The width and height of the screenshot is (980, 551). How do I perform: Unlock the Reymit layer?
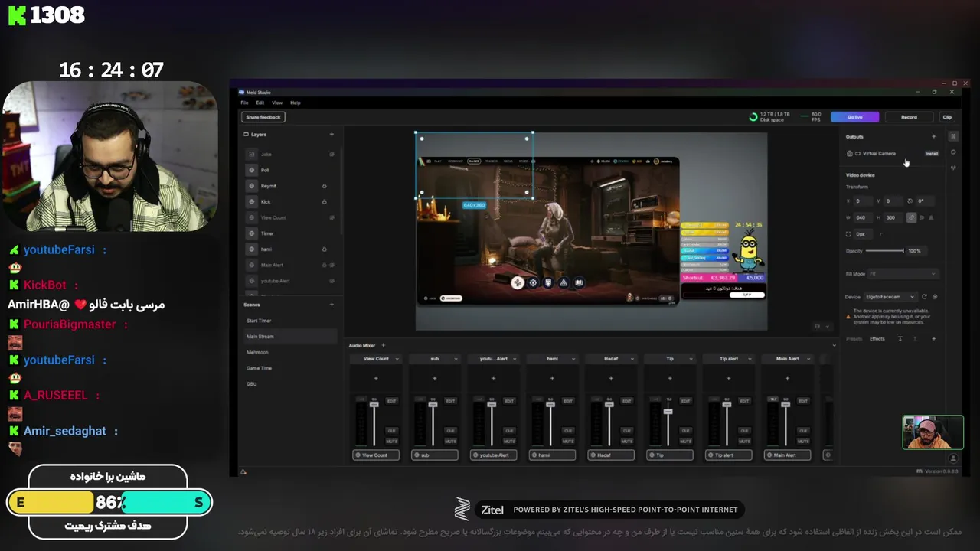(x=324, y=186)
